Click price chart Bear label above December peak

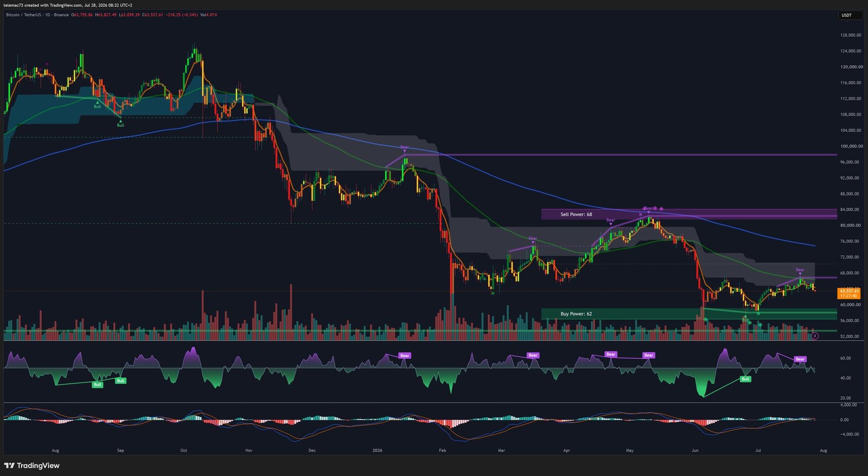(x=404, y=147)
